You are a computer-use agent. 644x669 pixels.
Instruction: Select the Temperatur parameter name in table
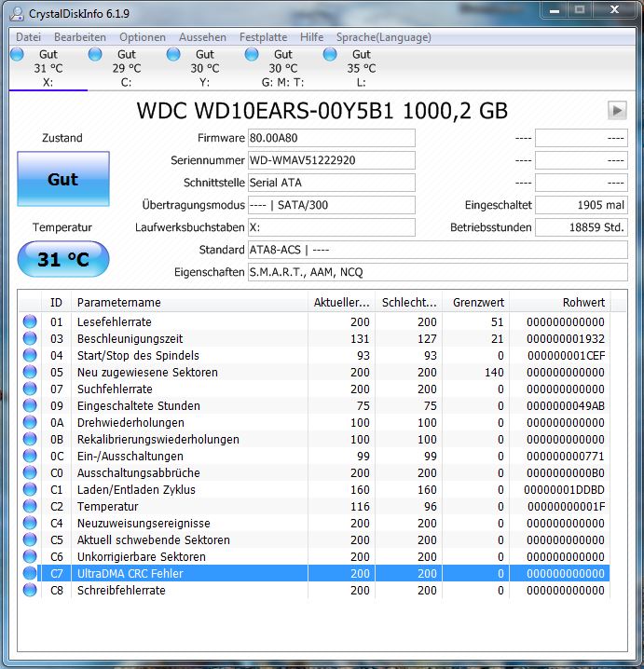click(107, 507)
